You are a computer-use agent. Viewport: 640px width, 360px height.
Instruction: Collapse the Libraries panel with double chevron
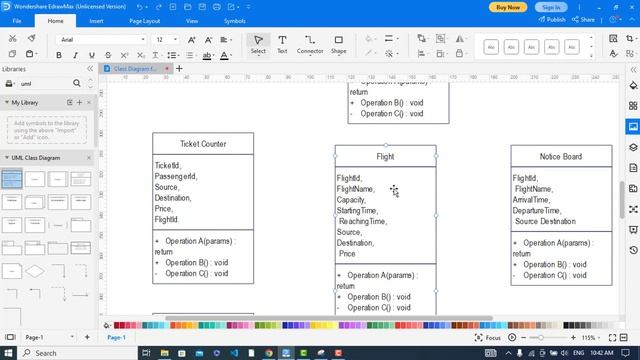point(90,69)
